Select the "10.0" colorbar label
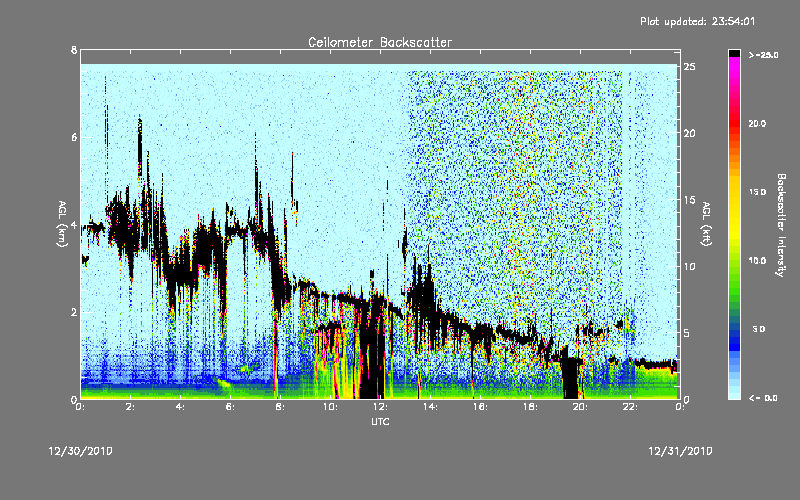 click(757, 260)
